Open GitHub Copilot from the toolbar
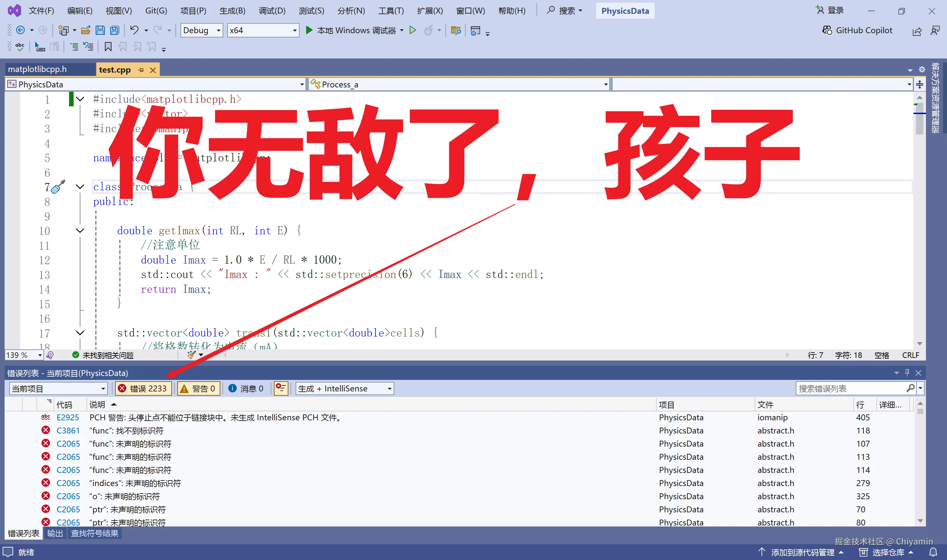Viewport: 947px width, 560px height. (857, 30)
